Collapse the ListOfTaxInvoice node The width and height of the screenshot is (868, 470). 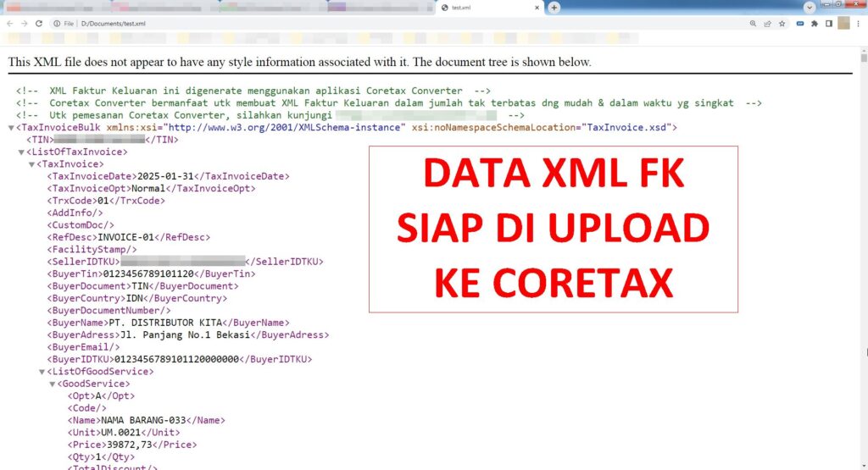[x=21, y=152]
